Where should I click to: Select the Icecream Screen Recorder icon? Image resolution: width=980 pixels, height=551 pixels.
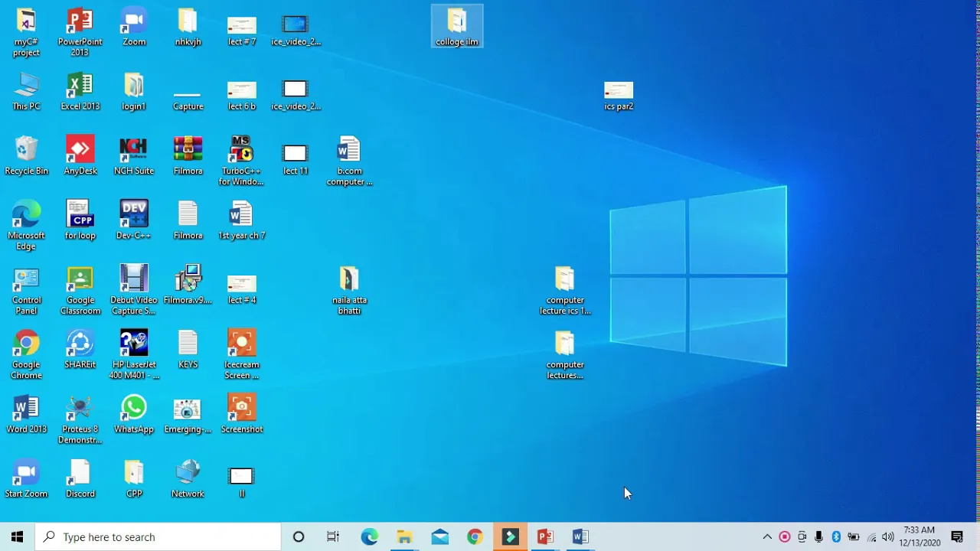point(242,355)
